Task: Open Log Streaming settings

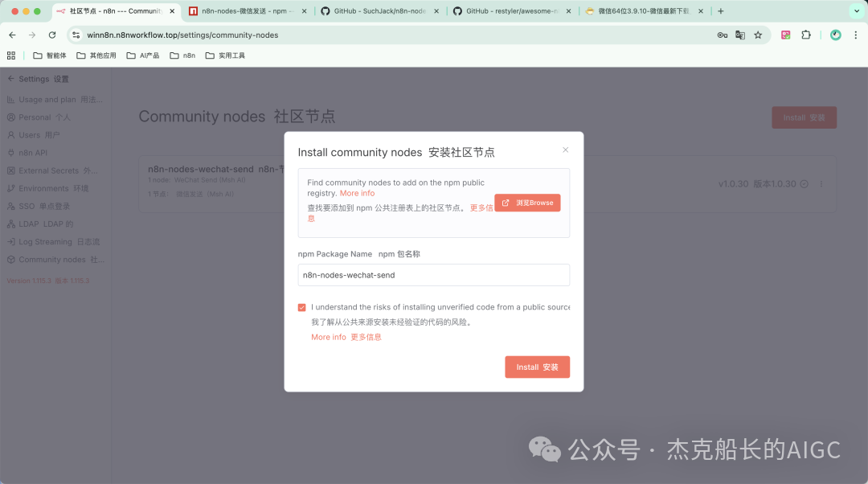Action: [x=55, y=242]
